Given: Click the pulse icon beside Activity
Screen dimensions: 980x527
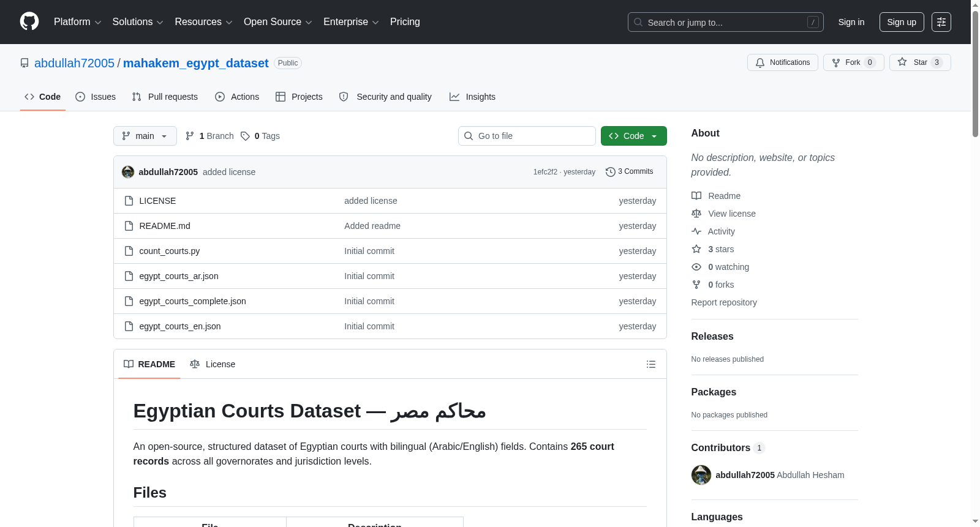Looking at the screenshot, I should click(696, 231).
